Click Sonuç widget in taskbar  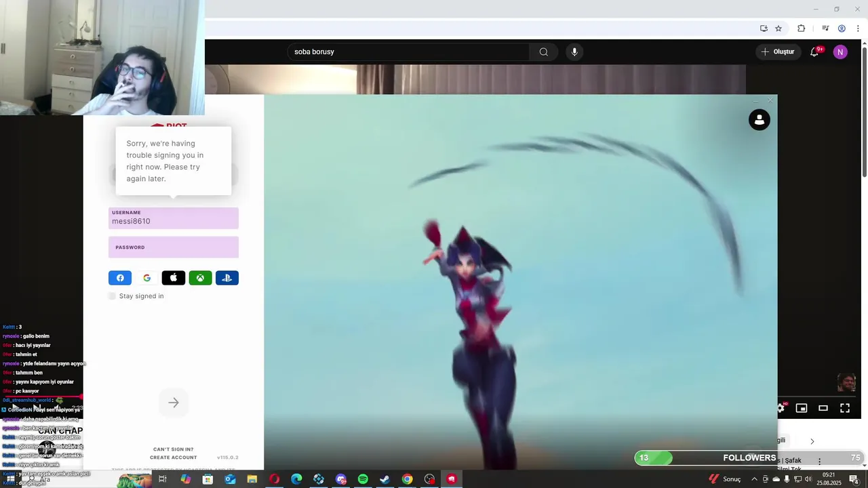pos(725,479)
